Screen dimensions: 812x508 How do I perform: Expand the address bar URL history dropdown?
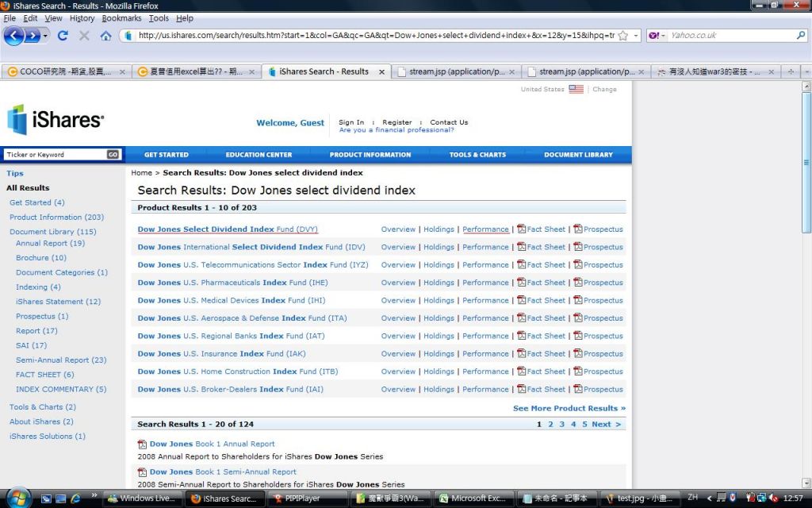pyautogui.click(x=636, y=36)
